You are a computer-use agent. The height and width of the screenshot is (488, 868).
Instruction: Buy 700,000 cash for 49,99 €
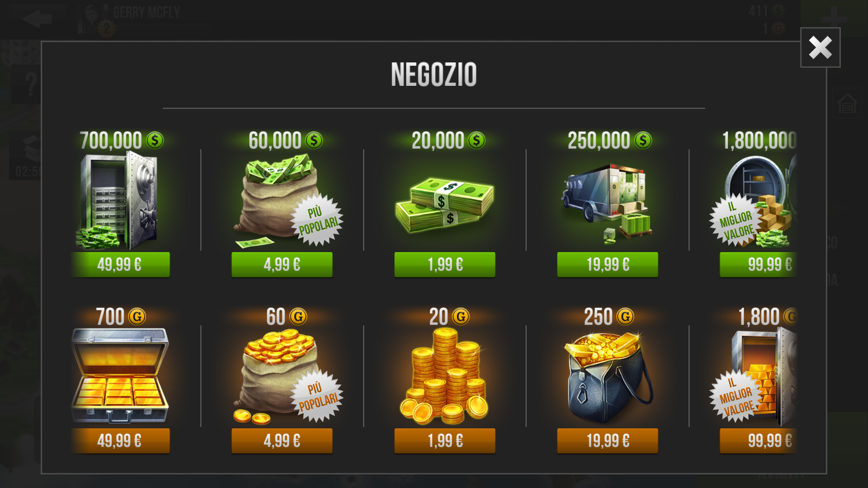120,265
